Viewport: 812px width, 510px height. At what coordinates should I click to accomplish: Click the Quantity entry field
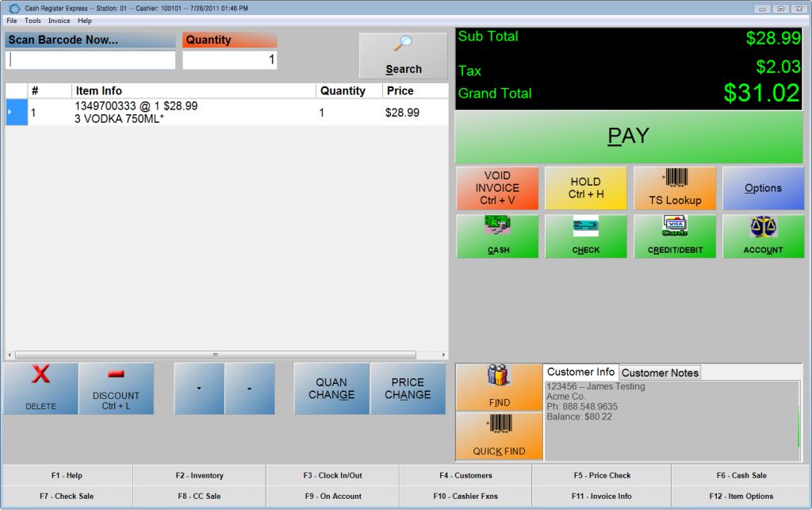(229, 60)
